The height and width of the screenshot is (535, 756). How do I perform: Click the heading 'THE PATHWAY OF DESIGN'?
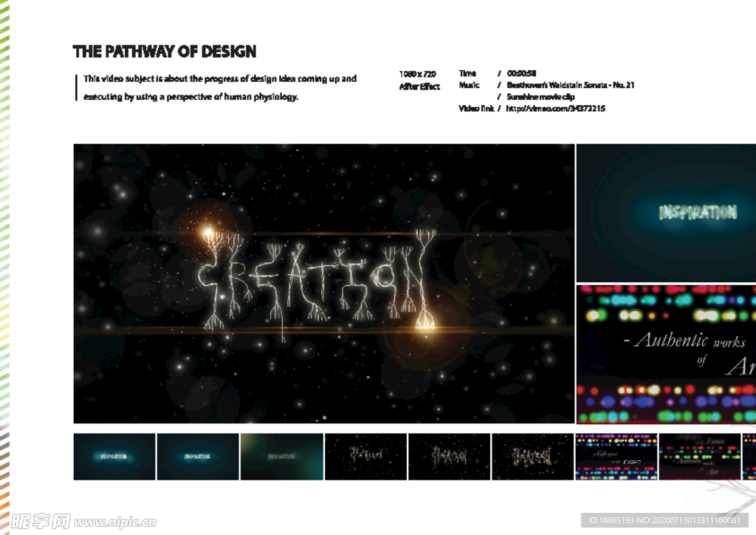pyautogui.click(x=165, y=52)
